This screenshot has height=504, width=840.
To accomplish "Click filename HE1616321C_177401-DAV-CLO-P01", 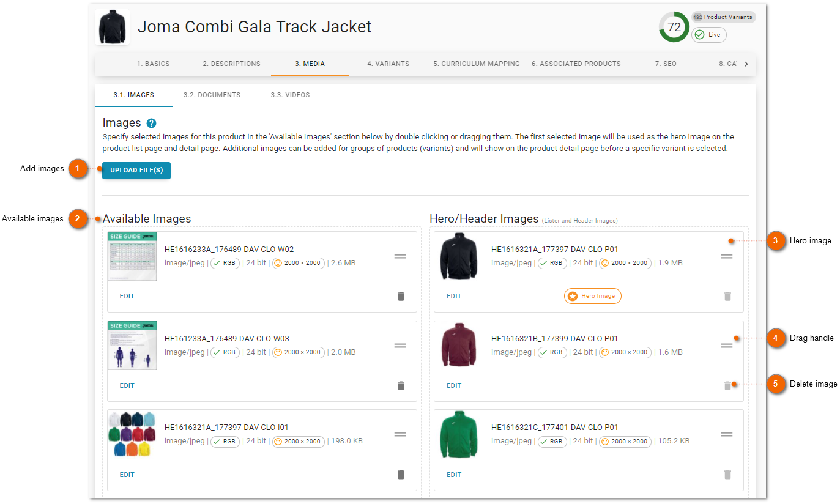I will pyautogui.click(x=555, y=428).
